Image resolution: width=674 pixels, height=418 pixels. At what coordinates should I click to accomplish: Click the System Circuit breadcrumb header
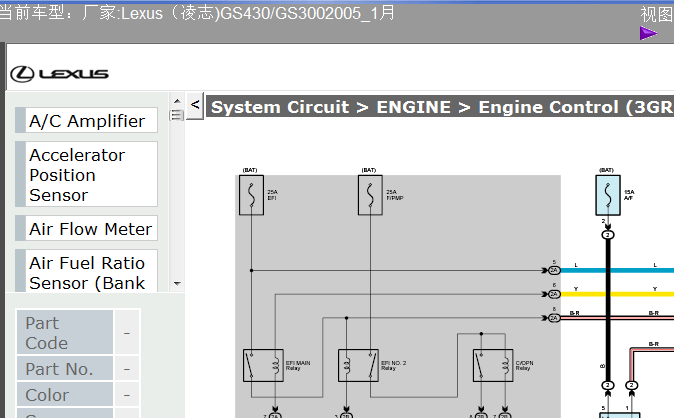click(440, 107)
